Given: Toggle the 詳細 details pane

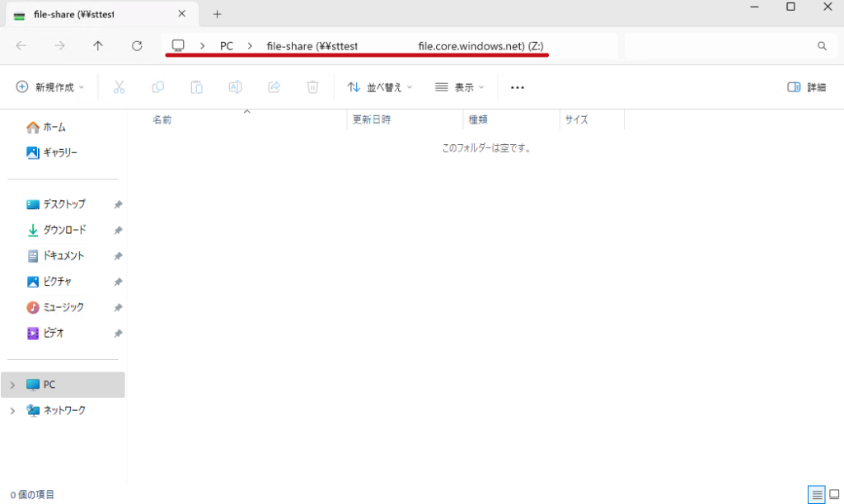Looking at the screenshot, I should [x=806, y=87].
